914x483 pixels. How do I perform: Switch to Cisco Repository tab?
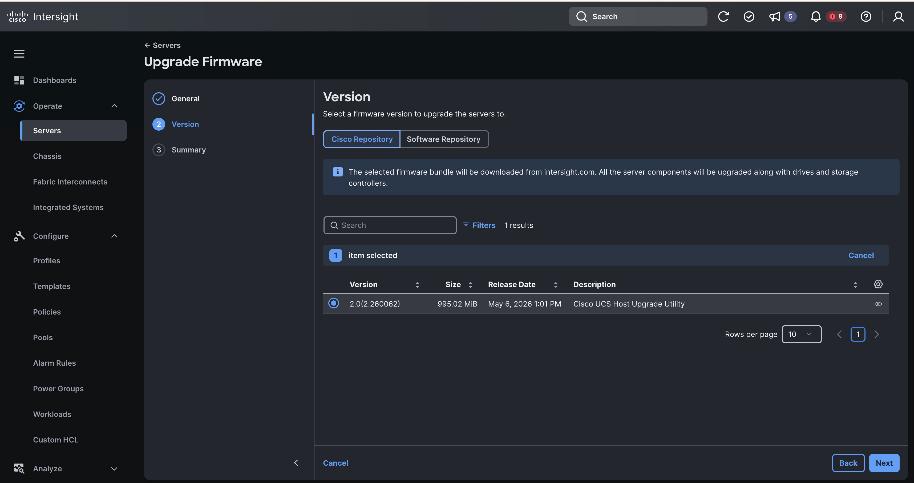[x=362, y=139]
